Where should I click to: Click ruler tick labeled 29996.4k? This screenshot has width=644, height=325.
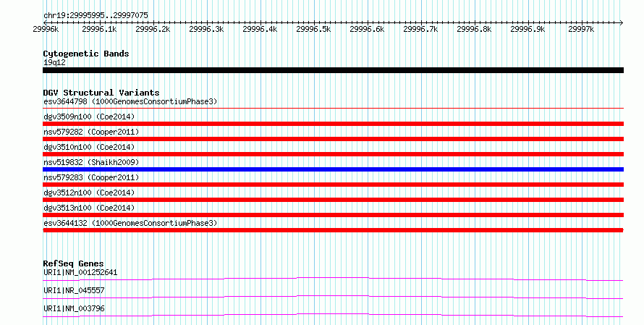pyautogui.click(x=260, y=29)
